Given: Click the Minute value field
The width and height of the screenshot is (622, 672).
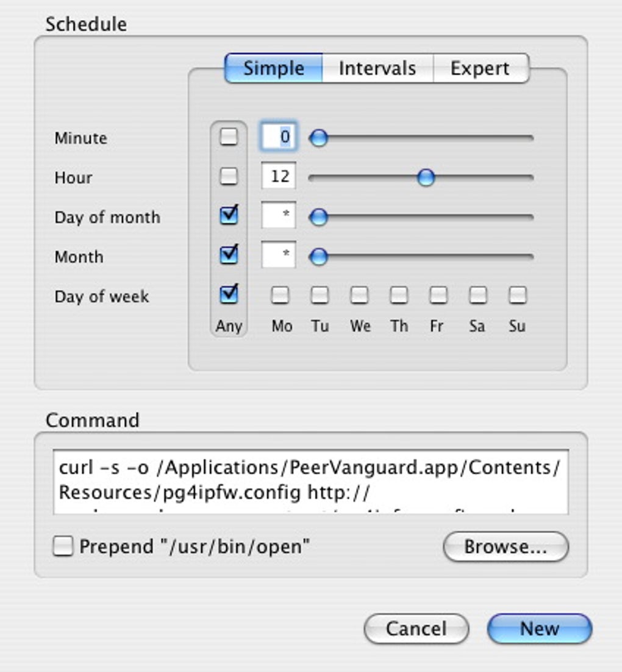Looking at the screenshot, I should (x=279, y=137).
